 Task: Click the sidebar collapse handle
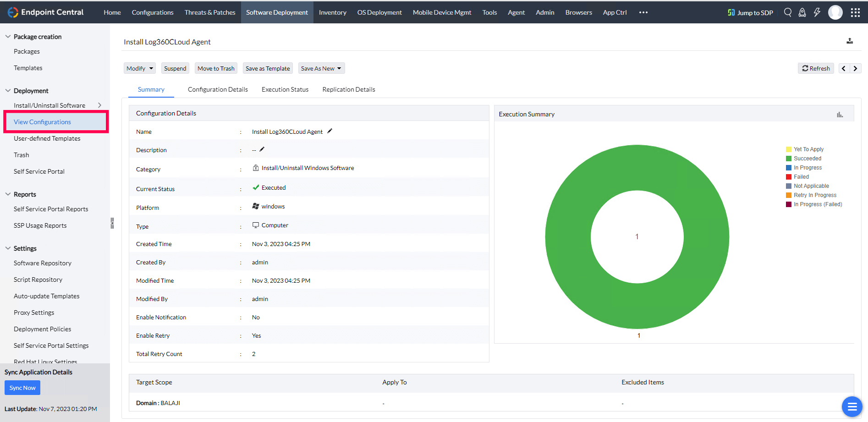pos(112,223)
